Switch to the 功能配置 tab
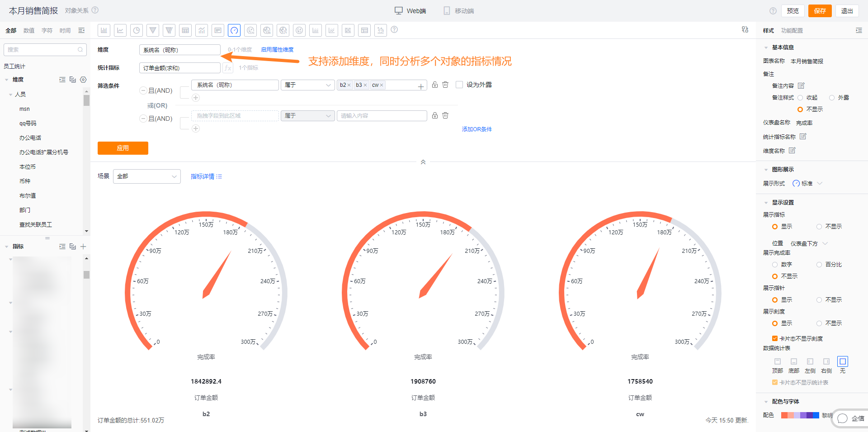The height and width of the screenshot is (432, 868). coord(792,31)
